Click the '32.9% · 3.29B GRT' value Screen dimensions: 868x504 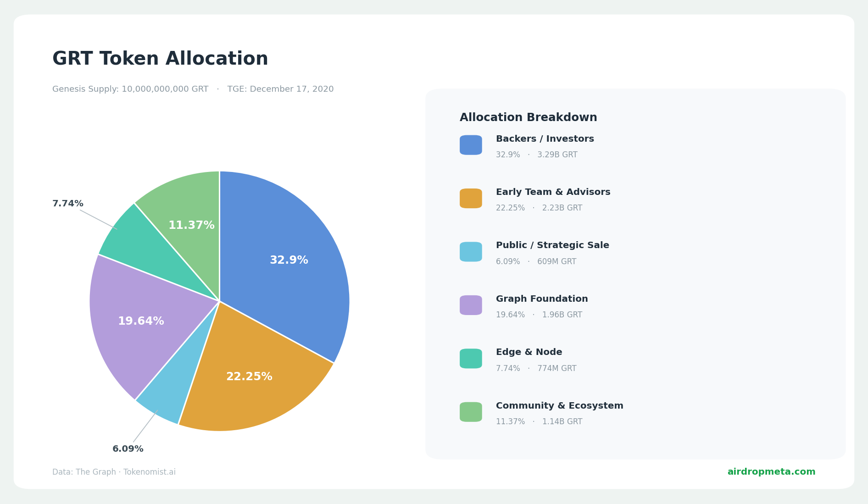click(x=536, y=155)
